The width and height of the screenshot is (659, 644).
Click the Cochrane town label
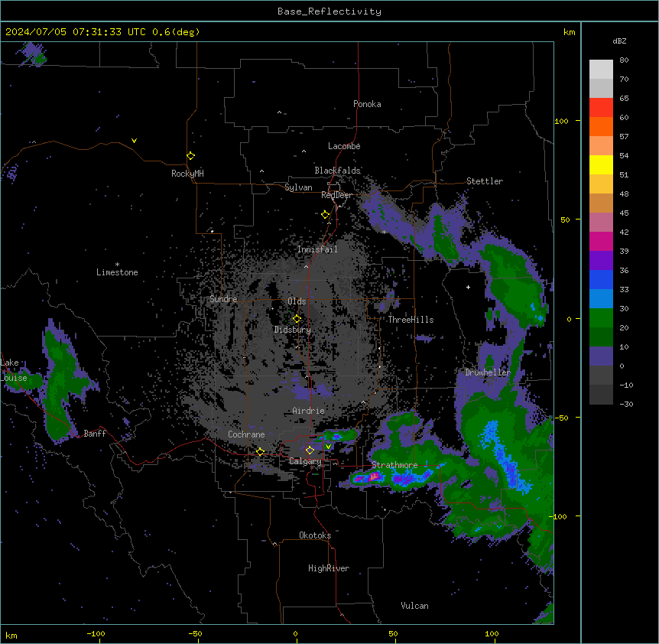(246, 434)
